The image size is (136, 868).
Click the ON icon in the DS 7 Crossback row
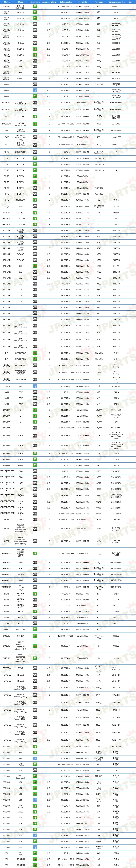click(x=35, y=130)
